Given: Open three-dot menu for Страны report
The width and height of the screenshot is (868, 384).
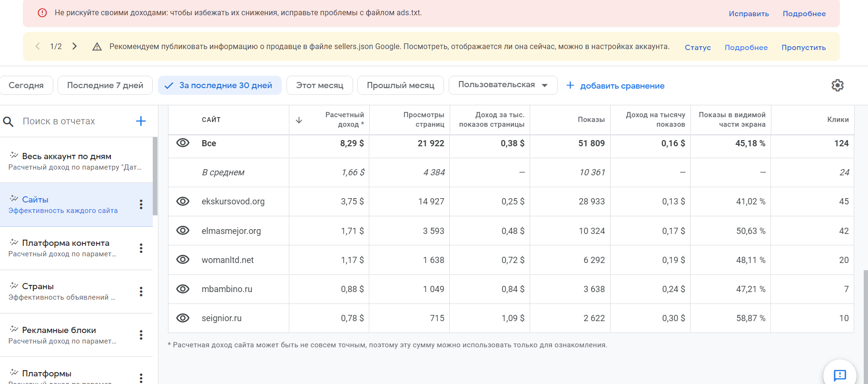Looking at the screenshot, I should click(141, 292).
